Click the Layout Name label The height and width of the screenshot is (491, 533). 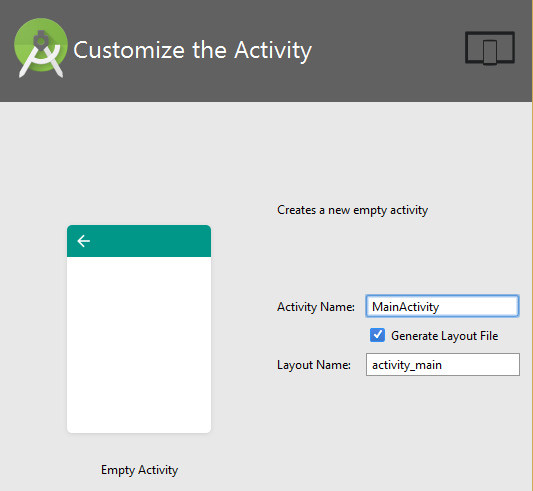pyautogui.click(x=314, y=365)
